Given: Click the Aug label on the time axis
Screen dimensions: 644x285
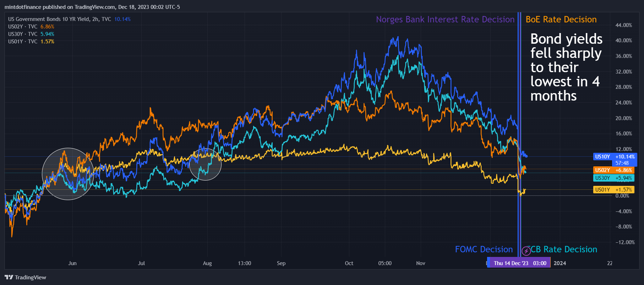Looking at the screenshot, I should (207, 263).
